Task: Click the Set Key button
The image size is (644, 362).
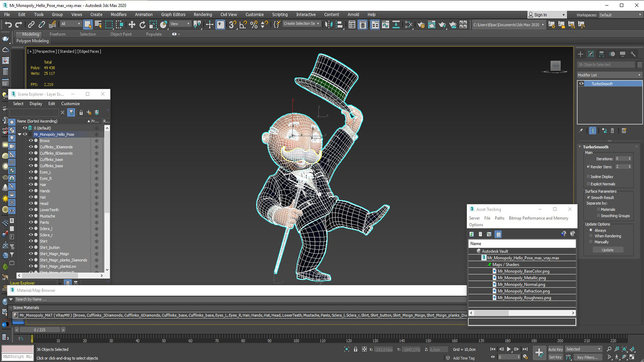Action: pos(555,357)
